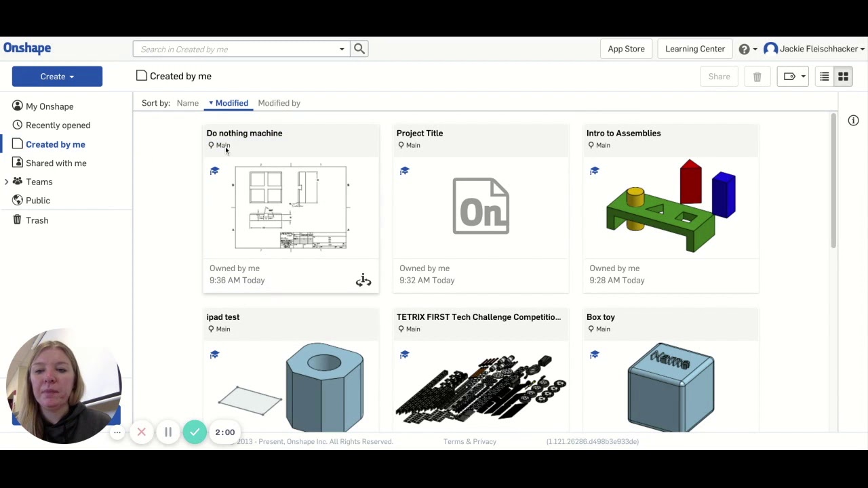Finish recording with the green check
868x488 pixels.
(195, 432)
